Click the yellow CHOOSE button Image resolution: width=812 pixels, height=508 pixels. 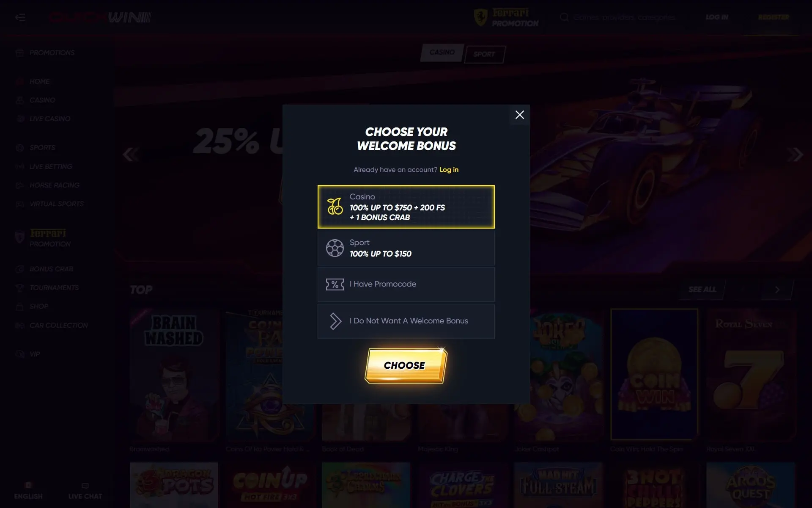point(406,366)
